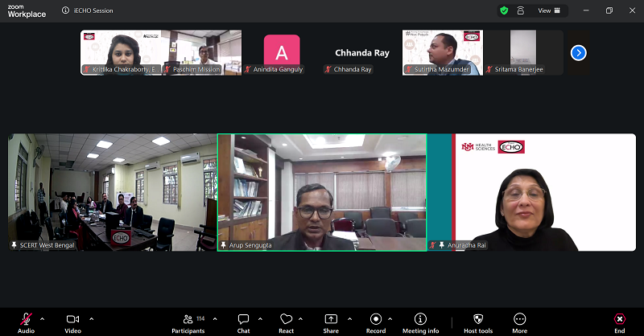The height and width of the screenshot is (336, 644).
Task: Select Krittika Chakraborty's video thumbnail
Action: tap(121, 52)
